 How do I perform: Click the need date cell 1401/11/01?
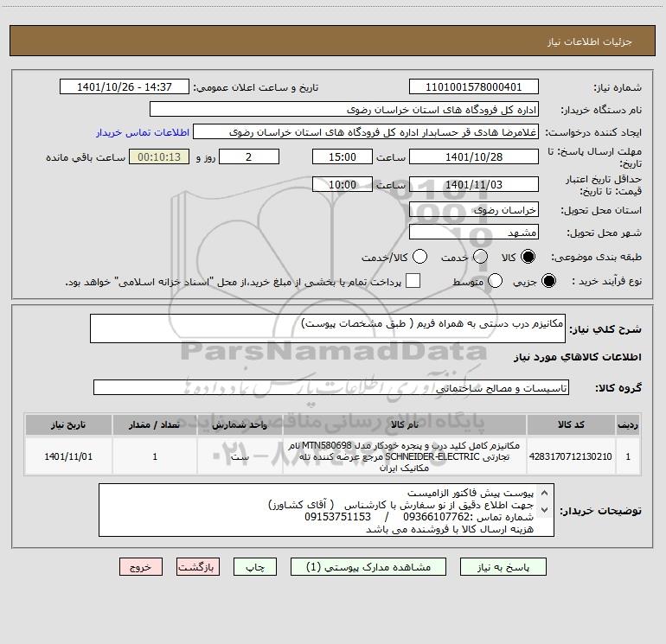point(68,456)
